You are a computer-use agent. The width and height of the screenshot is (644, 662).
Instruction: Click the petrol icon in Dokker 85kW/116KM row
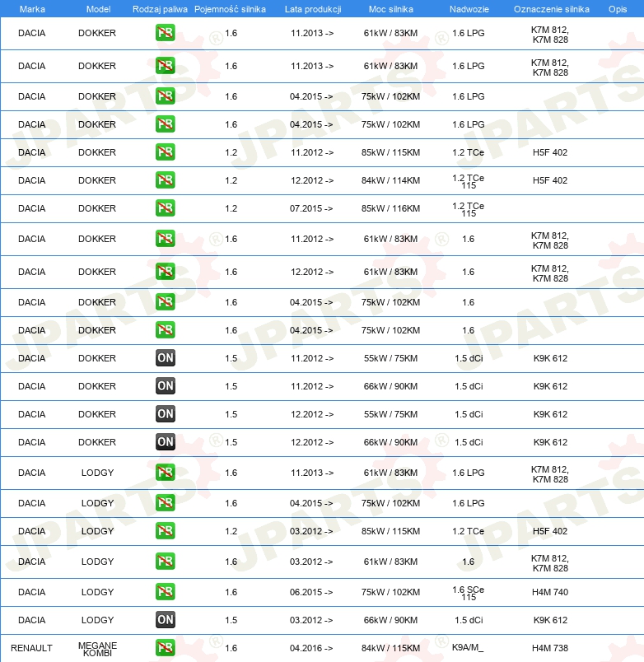165,208
